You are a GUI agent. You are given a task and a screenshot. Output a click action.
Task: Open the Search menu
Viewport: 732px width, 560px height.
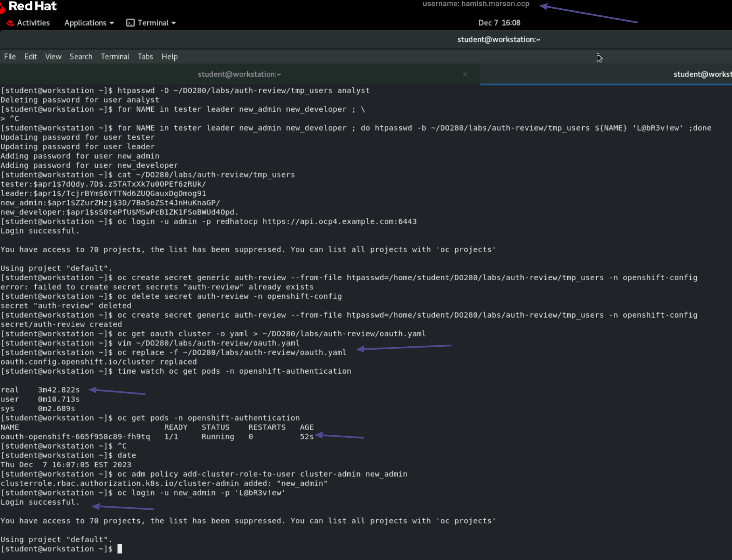81,57
